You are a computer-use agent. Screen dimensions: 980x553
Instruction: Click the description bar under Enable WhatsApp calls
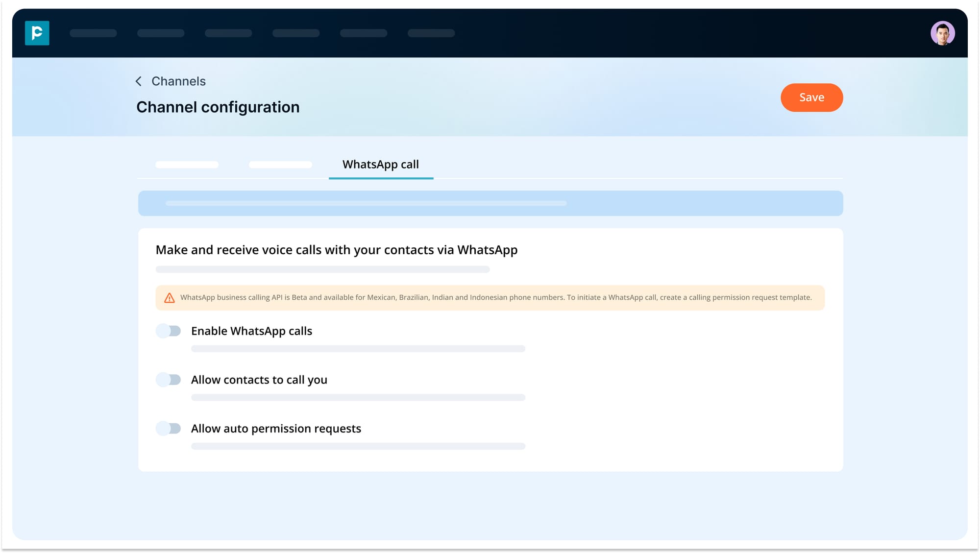358,348
